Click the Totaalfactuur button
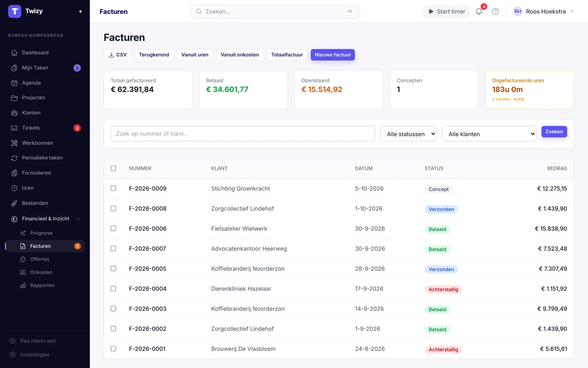 [x=287, y=55]
